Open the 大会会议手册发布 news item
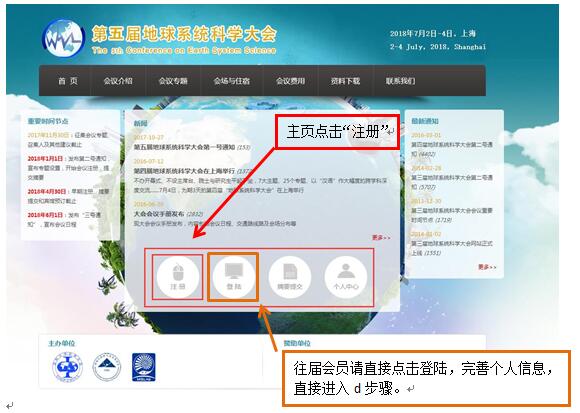The height and width of the screenshot is (413, 580). tap(159, 214)
